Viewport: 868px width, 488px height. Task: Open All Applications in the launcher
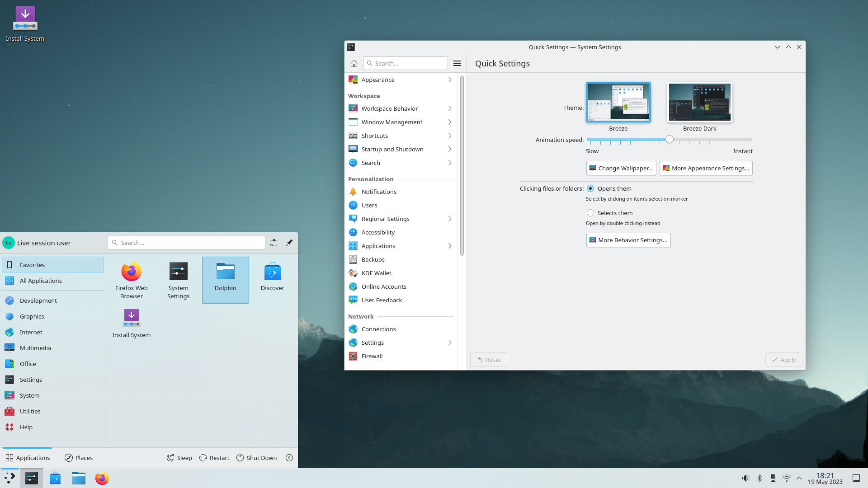tap(53, 281)
